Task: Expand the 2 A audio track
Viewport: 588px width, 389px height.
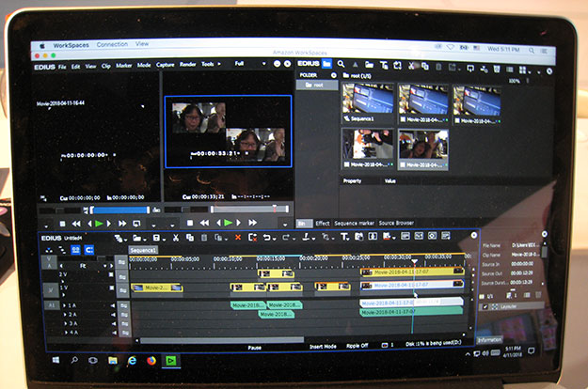Action: 65,315
